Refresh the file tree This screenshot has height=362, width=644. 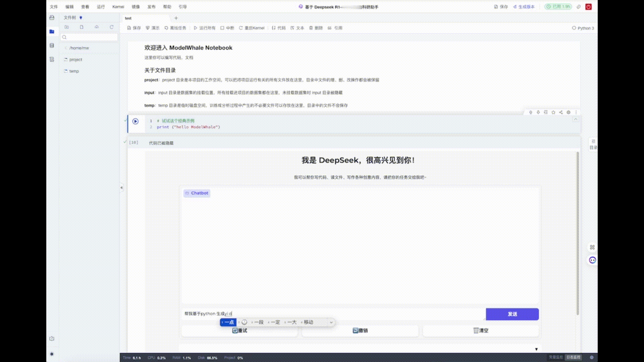point(112,27)
